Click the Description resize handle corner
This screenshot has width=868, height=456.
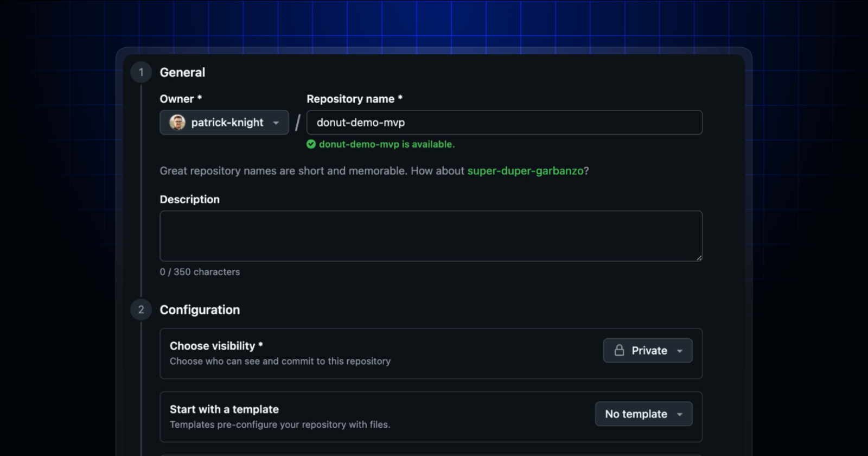(699, 258)
